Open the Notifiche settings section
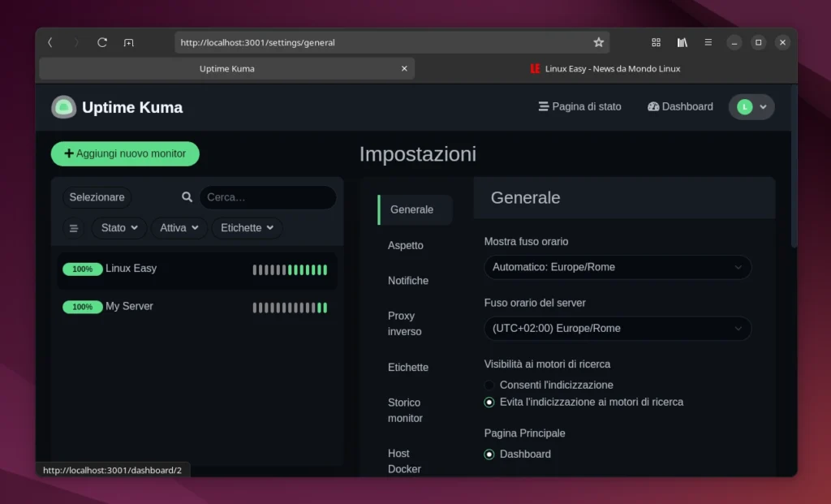The image size is (831, 504). click(407, 280)
